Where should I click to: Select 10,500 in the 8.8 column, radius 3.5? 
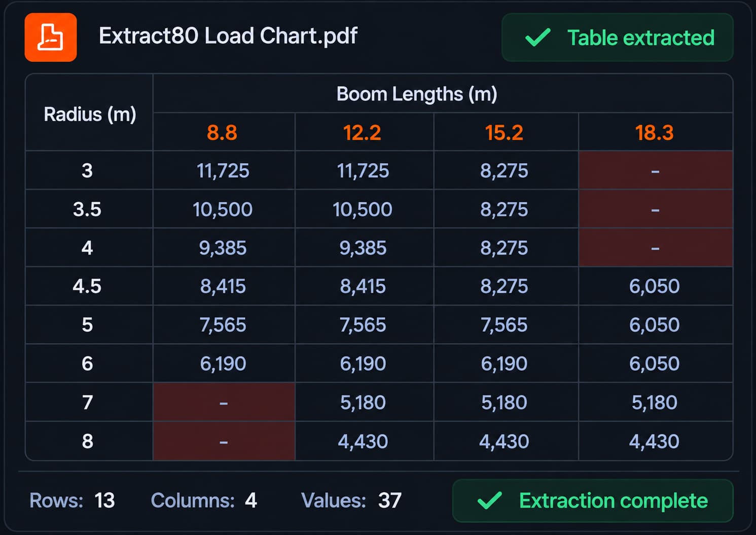223,209
